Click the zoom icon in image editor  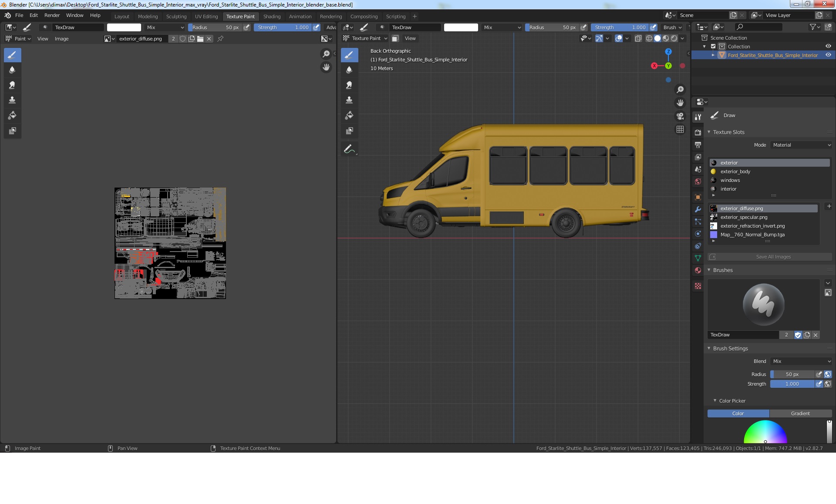(326, 54)
